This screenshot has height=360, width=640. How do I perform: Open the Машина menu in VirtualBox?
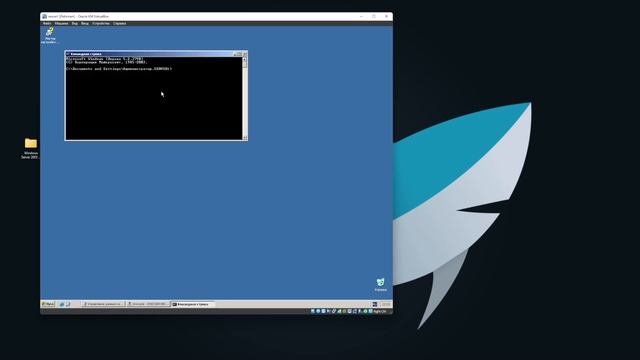tap(61, 24)
